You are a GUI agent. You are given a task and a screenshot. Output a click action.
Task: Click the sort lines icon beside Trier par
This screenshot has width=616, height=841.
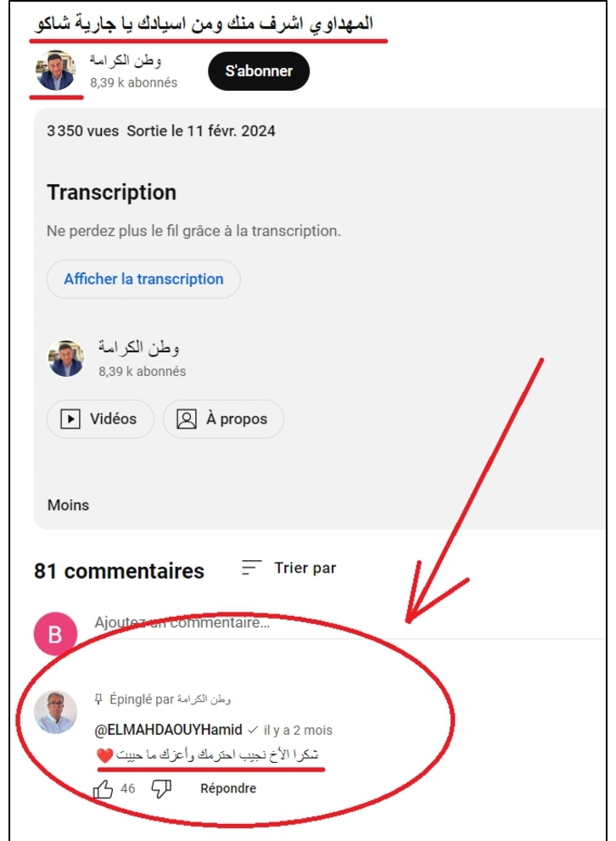[x=251, y=568]
